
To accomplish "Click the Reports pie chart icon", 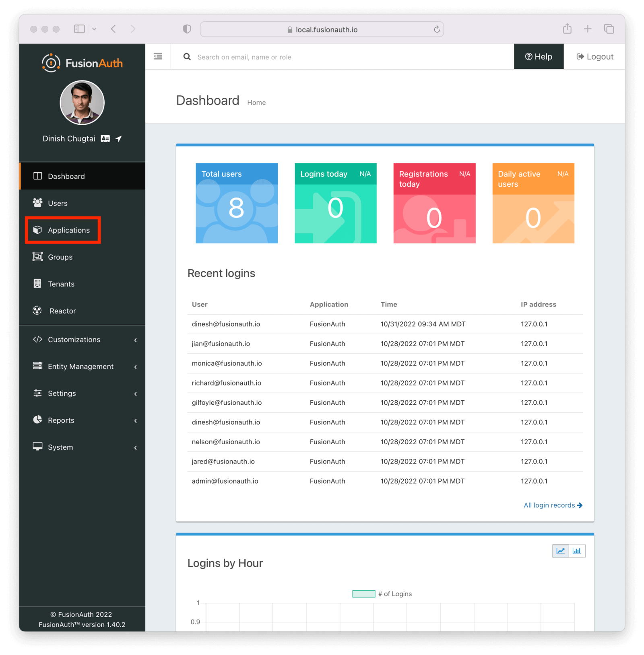I will (x=37, y=420).
